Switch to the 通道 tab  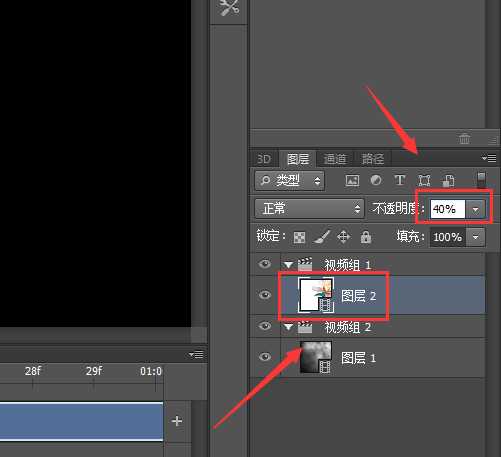coord(335,159)
